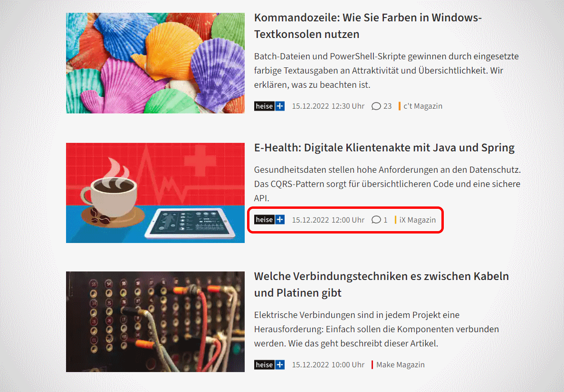Click the 15.12.2022 12:00 Uhr timestamp
Image resolution: width=564 pixels, height=392 pixels.
(x=328, y=220)
